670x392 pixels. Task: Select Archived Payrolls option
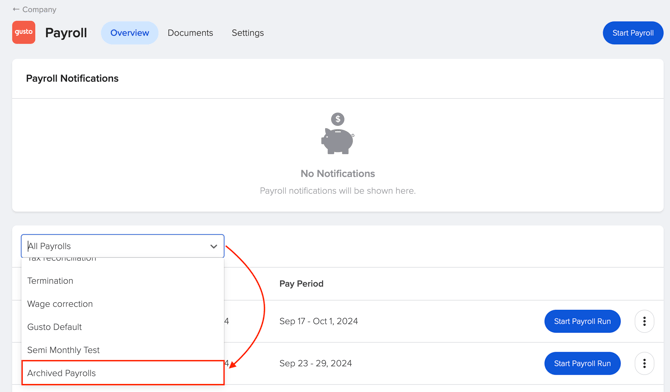tap(123, 373)
